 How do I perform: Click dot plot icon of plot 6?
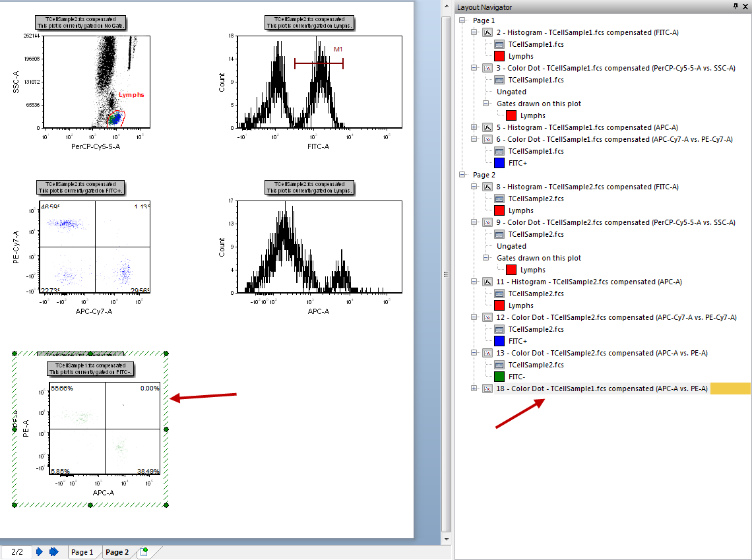[488, 139]
